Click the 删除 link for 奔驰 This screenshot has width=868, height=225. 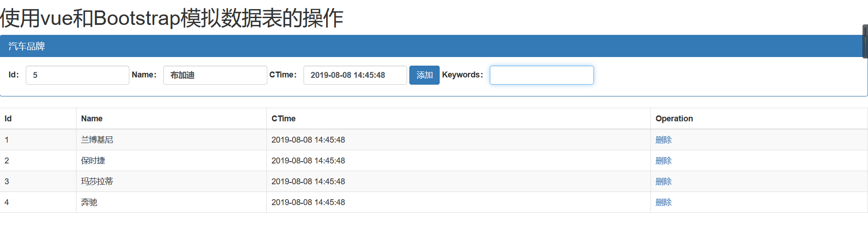tap(664, 202)
